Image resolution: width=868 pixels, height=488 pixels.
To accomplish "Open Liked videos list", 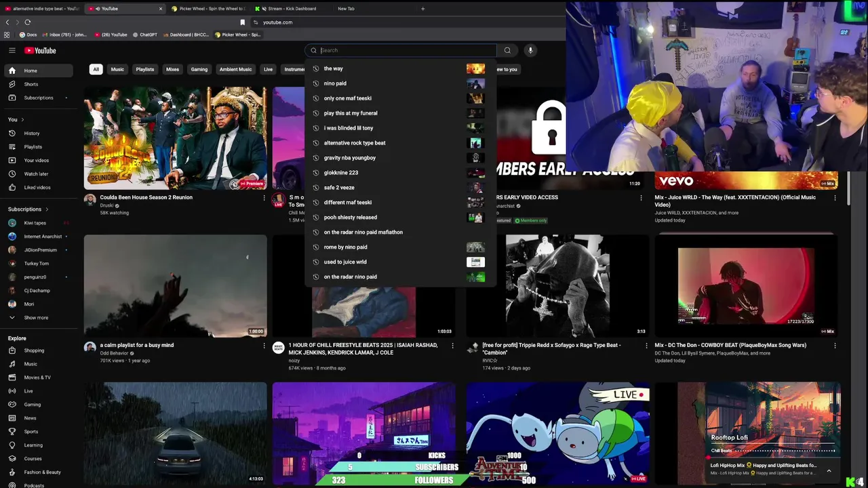I will (38, 188).
